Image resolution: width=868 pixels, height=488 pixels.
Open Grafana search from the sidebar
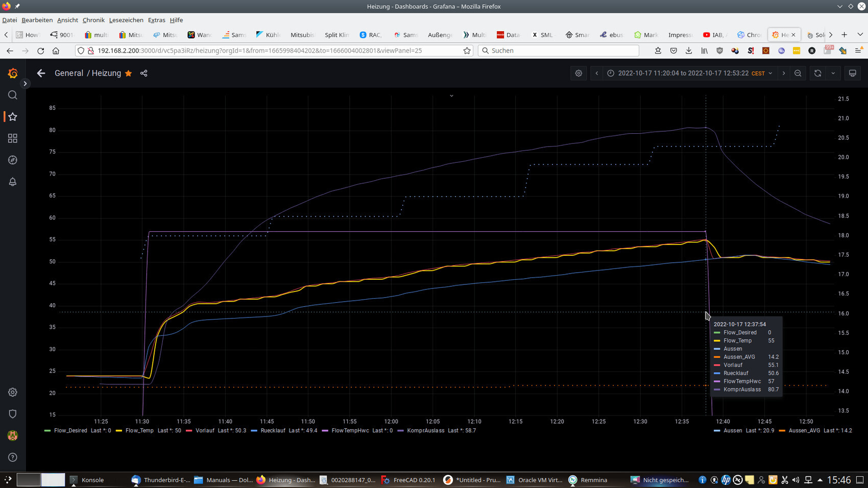tap(13, 95)
